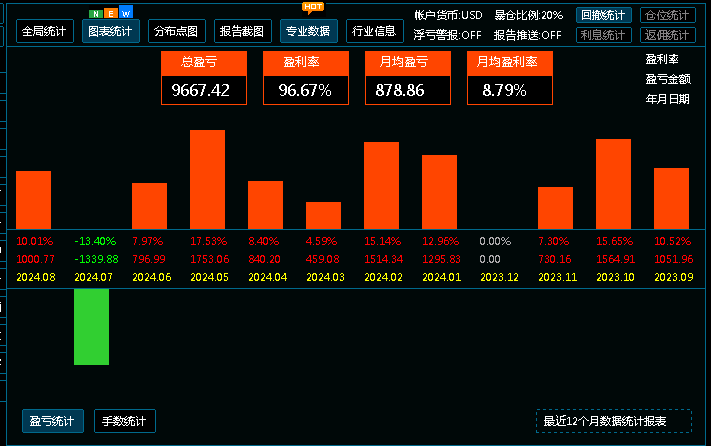Click the tallest orange bar for 2024.05
Image resolution: width=711 pixels, height=446 pixels.
[207, 179]
